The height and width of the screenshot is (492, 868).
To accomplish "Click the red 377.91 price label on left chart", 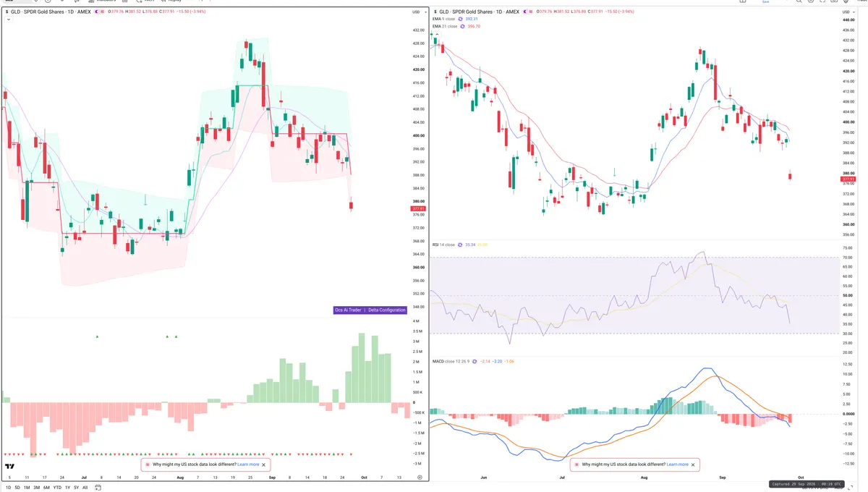I will [x=418, y=208].
